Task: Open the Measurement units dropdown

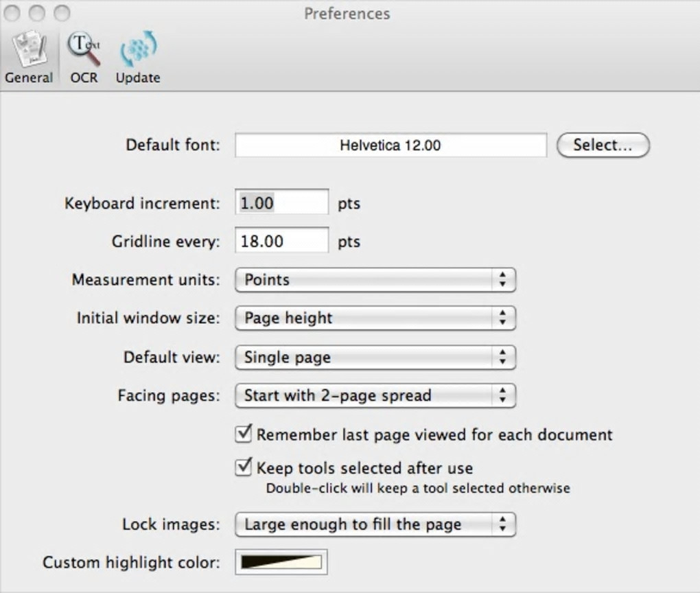Action: pyautogui.click(x=375, y=280)
